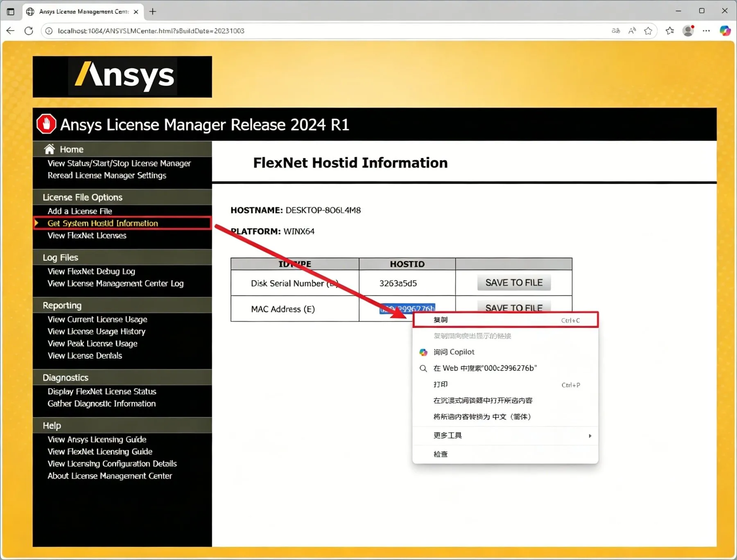Choose Inspect from the context menu
The height and width of the screenshot is (560, 737).
click(506, 454)
